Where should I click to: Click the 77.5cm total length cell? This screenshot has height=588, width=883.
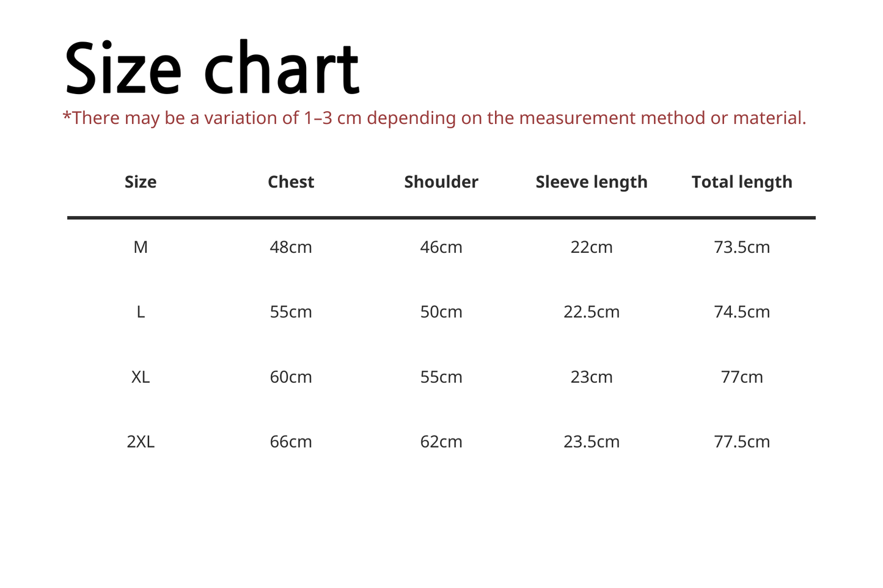tap(742, 442)
